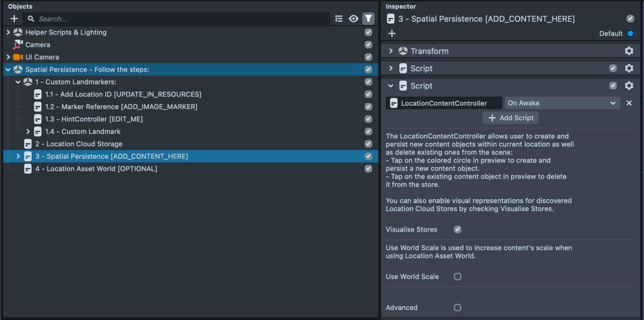644x320 pixels.
Task: Uncheck the Visualise Stores checkbox
Action: click(x=457, y=229)
